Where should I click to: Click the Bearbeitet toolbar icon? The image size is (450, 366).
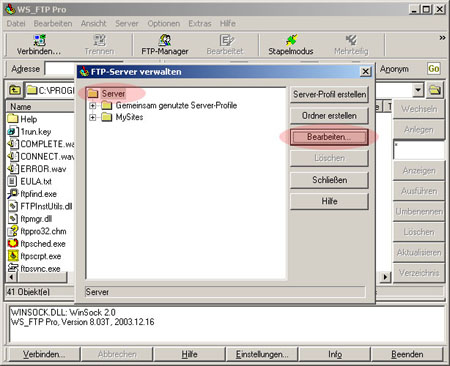tap(226, 40)
